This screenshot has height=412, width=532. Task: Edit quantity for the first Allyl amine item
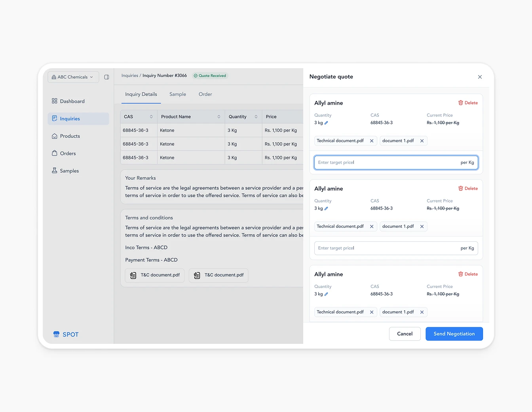pos(326,122)
